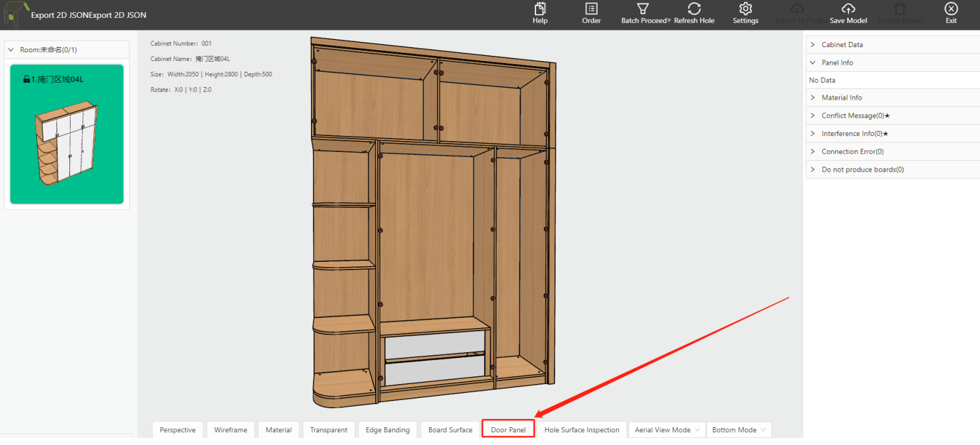980x445 pixels.
Task: Click the Export to Produce cloud icon
Action: pyautogui.click(x=797, y=9)
